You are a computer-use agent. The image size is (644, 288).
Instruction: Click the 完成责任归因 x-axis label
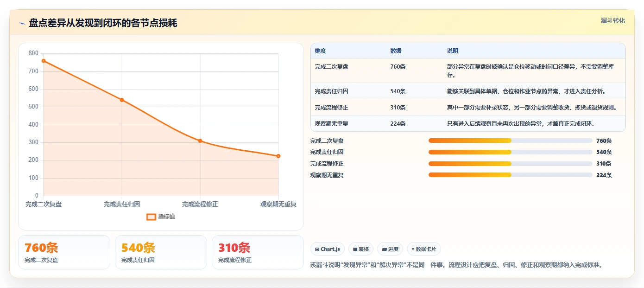click(x=122, y=204)
